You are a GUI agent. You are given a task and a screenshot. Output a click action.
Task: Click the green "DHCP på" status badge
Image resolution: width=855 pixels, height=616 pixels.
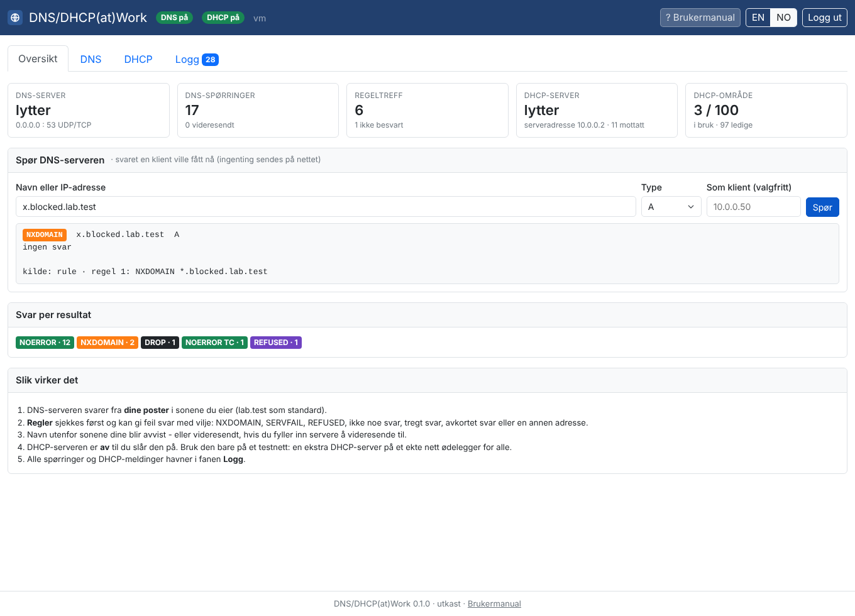pyautogui.click(x=223, y=18)
